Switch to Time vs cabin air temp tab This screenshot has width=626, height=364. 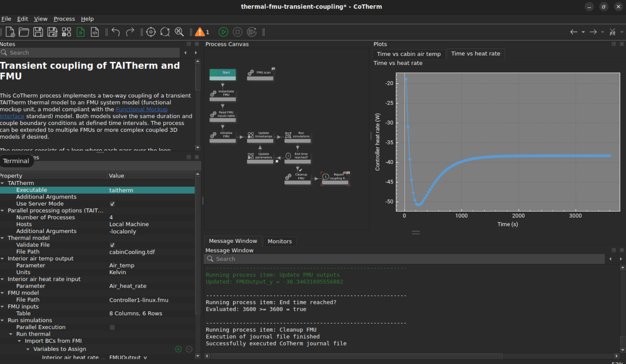tap(409, 54)
